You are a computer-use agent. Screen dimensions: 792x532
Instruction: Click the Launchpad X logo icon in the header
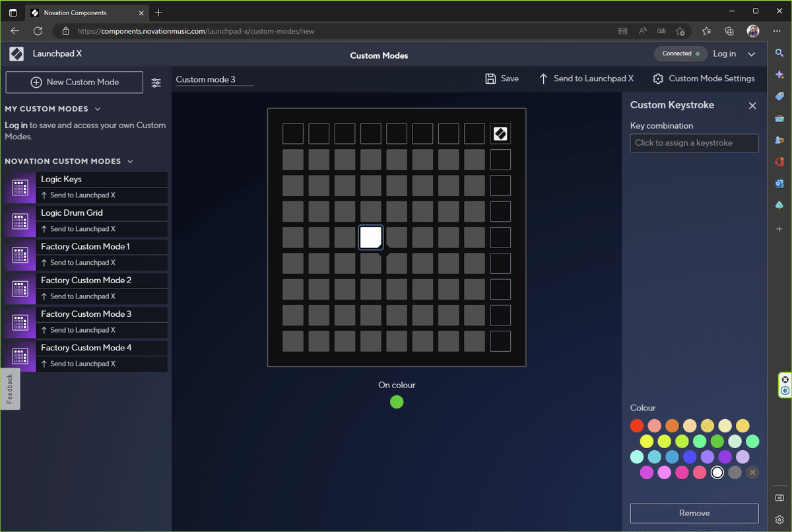17,54
